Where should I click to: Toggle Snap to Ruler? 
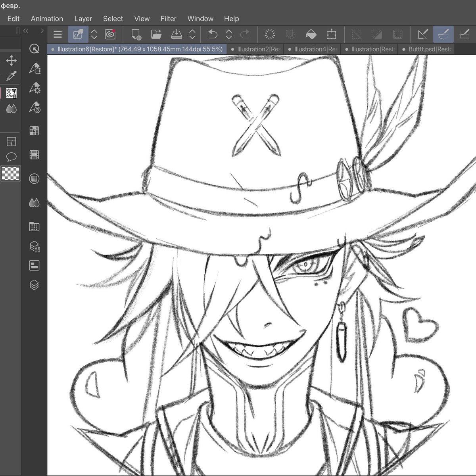pos(423,35)
